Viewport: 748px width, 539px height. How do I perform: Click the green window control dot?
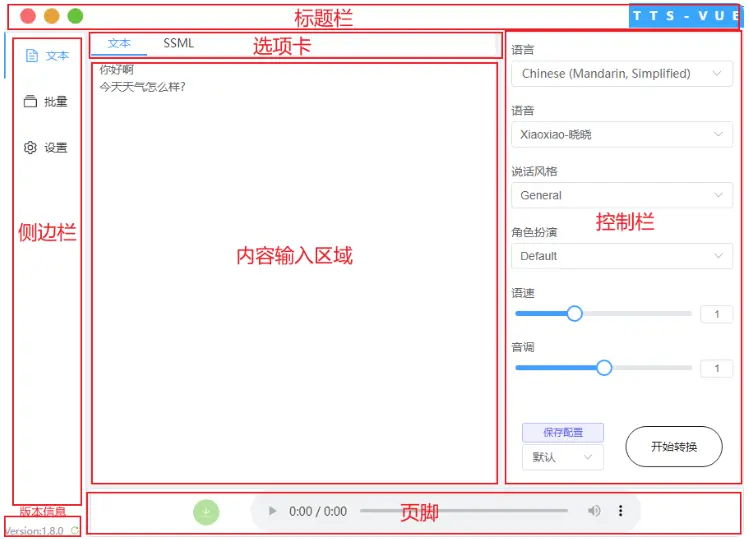click(x=75, y=16)
